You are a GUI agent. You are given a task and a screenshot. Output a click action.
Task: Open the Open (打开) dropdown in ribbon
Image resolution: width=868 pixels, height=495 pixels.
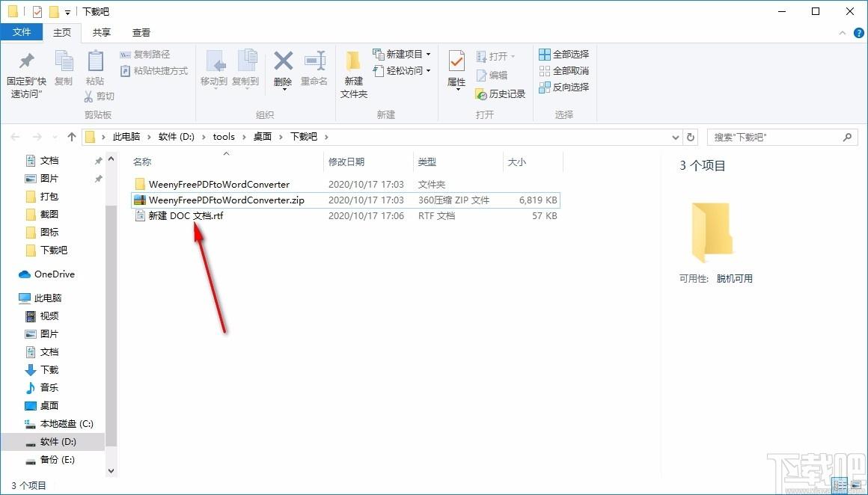tap(513, 56)
